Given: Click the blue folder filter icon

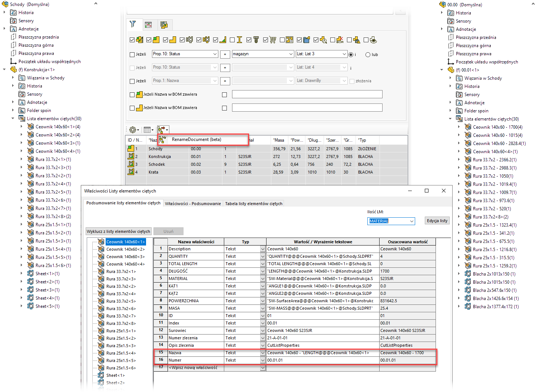Looking at the screenshot, I should point(306,40).
